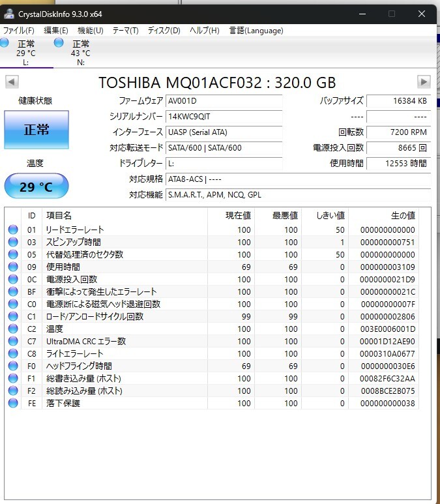Click status orb for ID C2 temperature row

tap(13, 329)
